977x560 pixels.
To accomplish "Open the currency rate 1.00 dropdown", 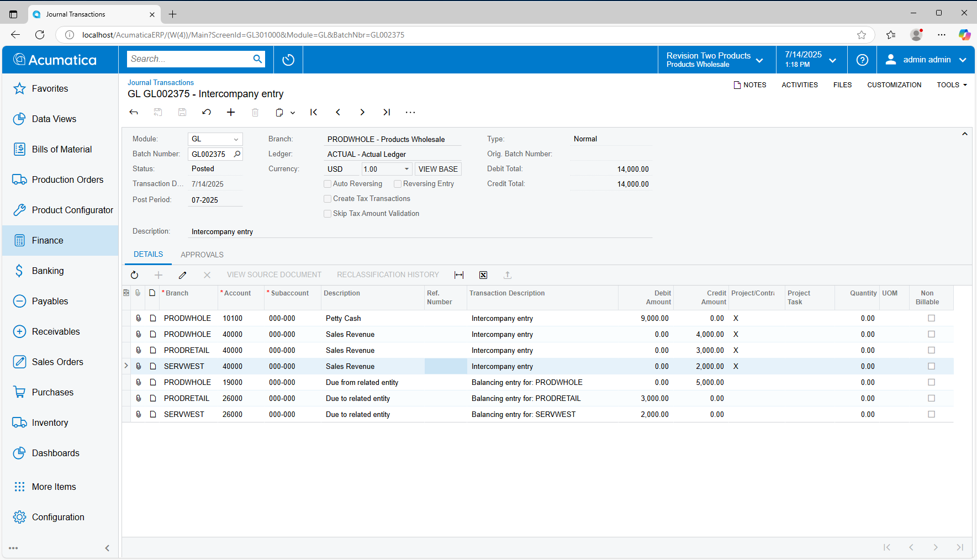I will click(x=407, y=169).
